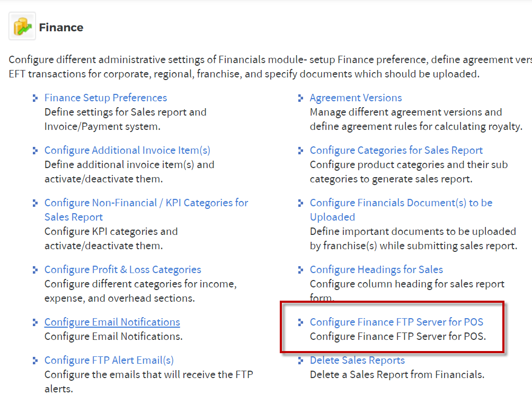The width and height of the screenshot is (532, 403).
Task: Open Configure Additional Invoice Item(s)
Action: click(x=127, y=150)
